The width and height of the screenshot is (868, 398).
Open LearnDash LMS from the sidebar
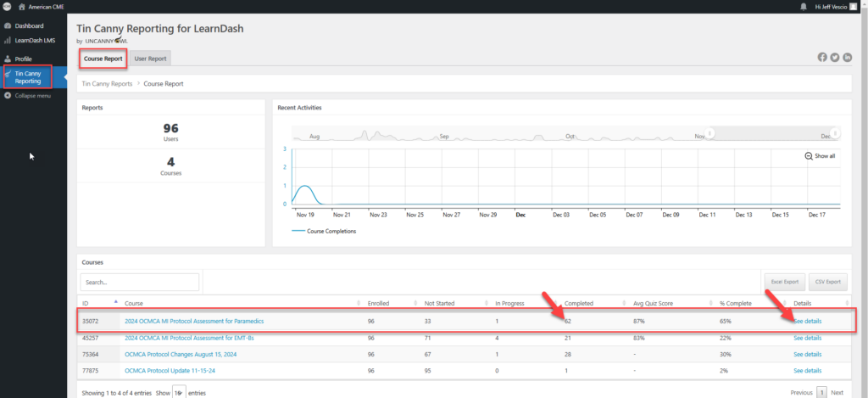35,40
